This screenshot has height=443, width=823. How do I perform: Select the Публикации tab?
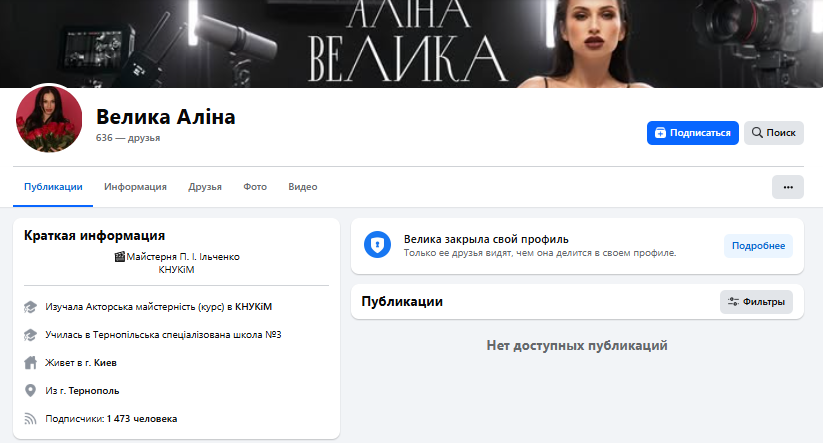(54, 187)
